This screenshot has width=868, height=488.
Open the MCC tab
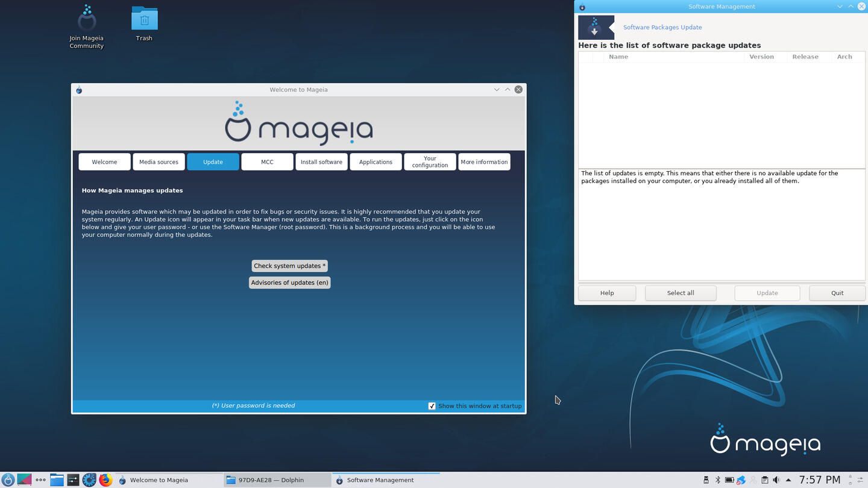coord(267,162)
